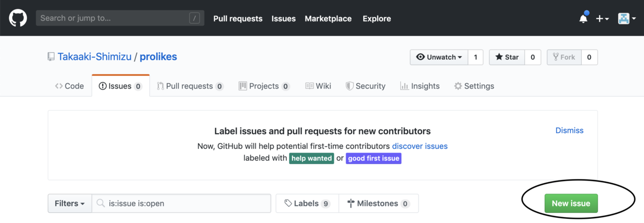Open the Security tab

pos(365,86)
